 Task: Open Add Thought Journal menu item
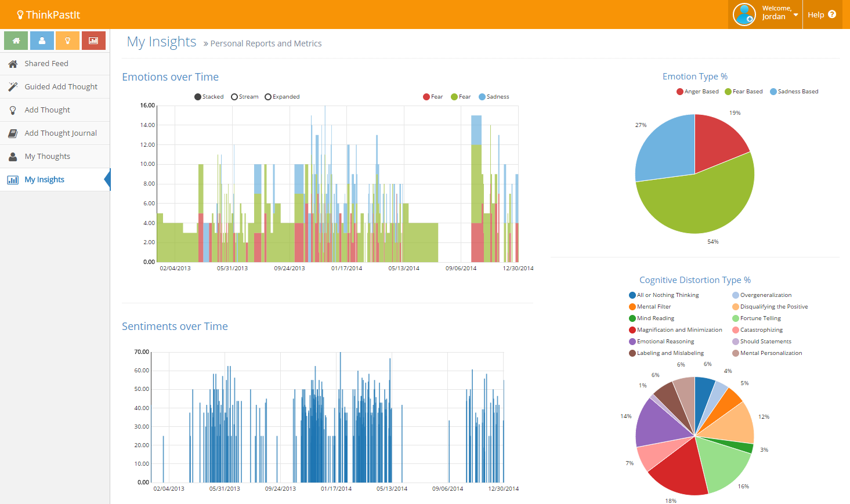click(55, 133)
